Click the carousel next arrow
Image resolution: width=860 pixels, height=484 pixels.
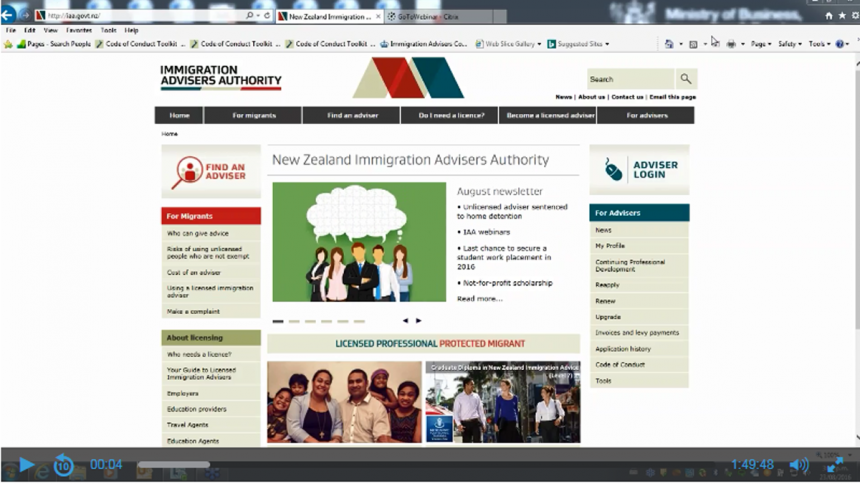418,320
